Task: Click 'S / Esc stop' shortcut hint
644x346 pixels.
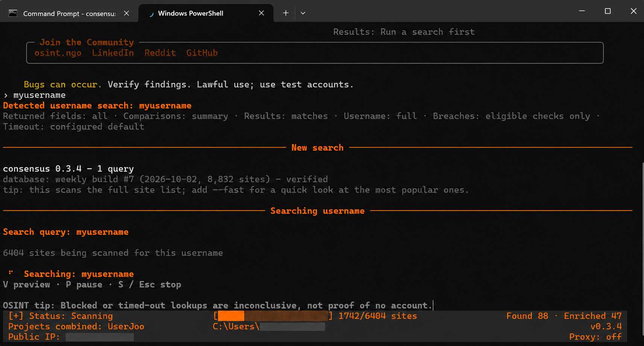Action: (149, 285)
